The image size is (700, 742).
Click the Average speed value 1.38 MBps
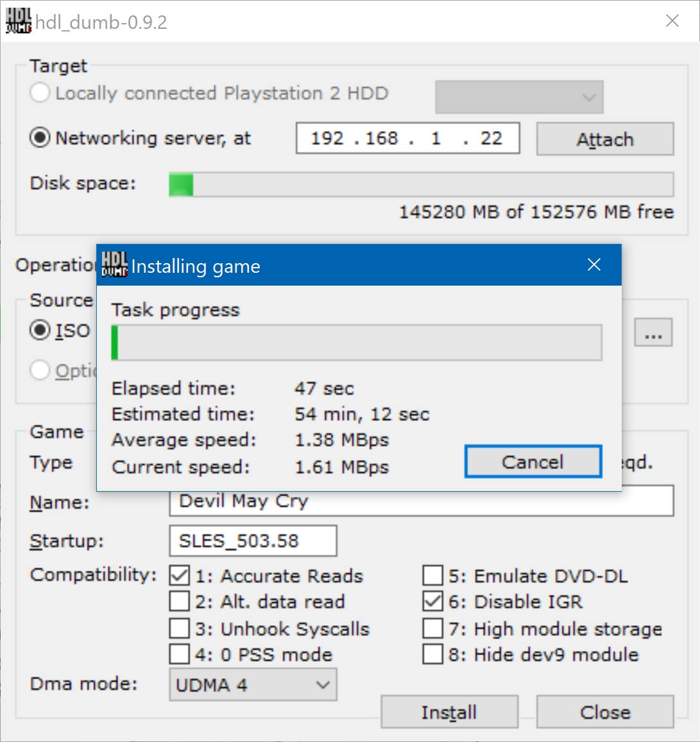tap(341, 440)
